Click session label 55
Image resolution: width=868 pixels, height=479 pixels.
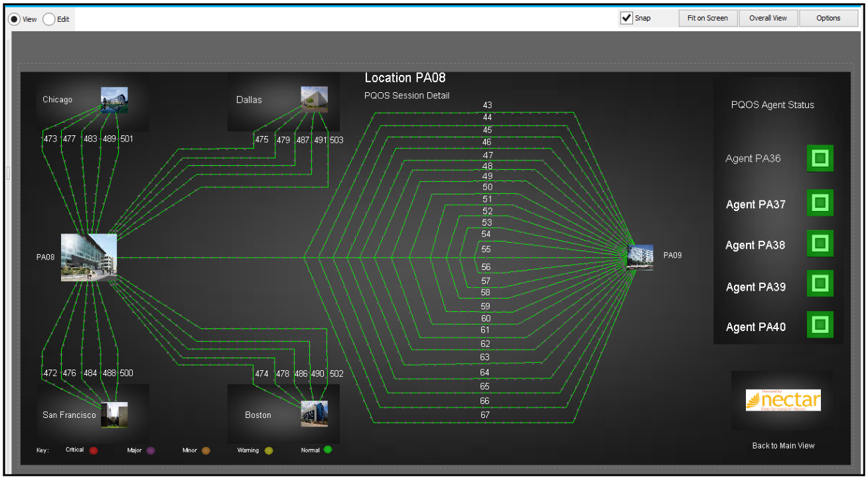486,249
